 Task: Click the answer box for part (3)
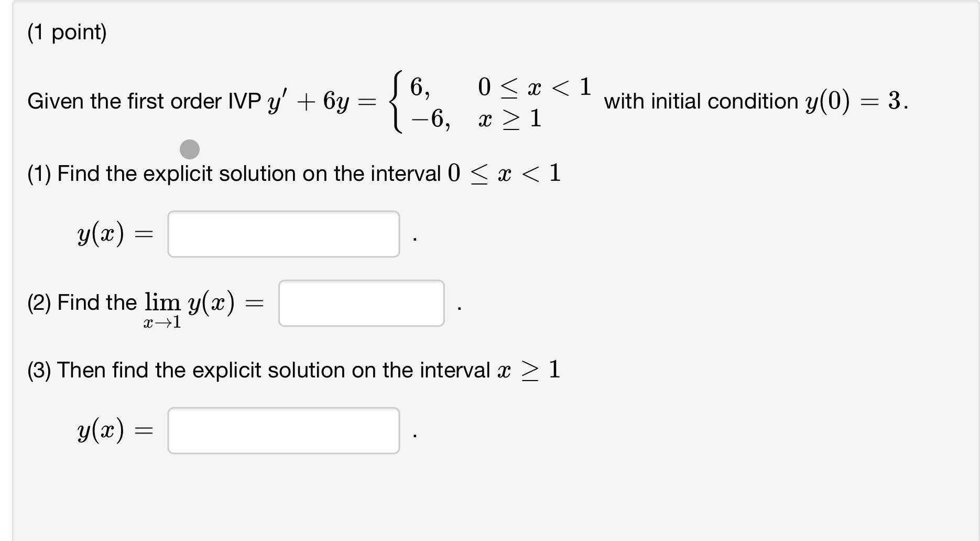[283, 430]
